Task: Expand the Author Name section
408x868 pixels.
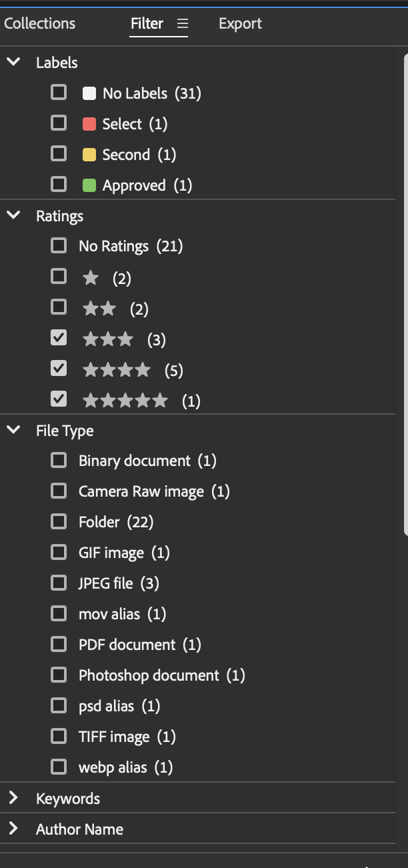Action: point(13,829)
